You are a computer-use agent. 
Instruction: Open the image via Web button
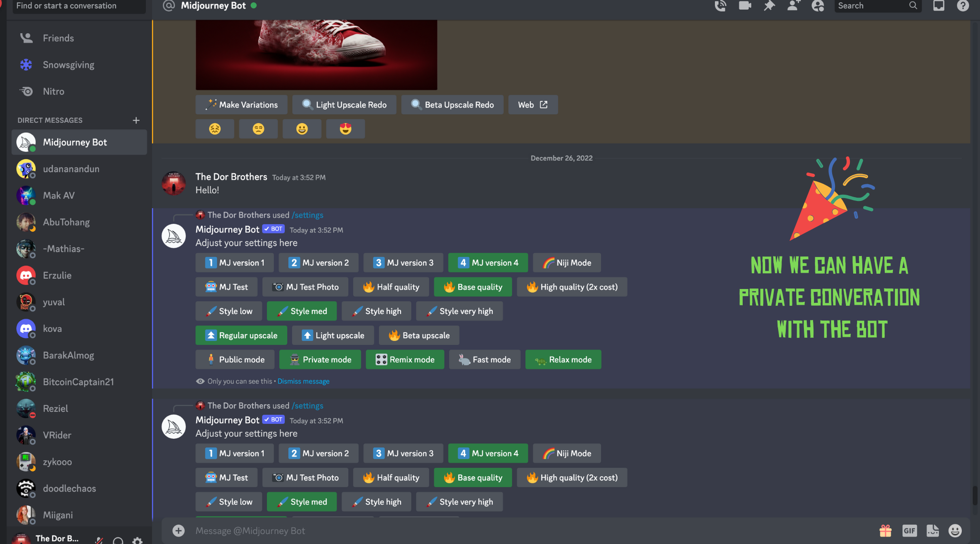point(533,105)
